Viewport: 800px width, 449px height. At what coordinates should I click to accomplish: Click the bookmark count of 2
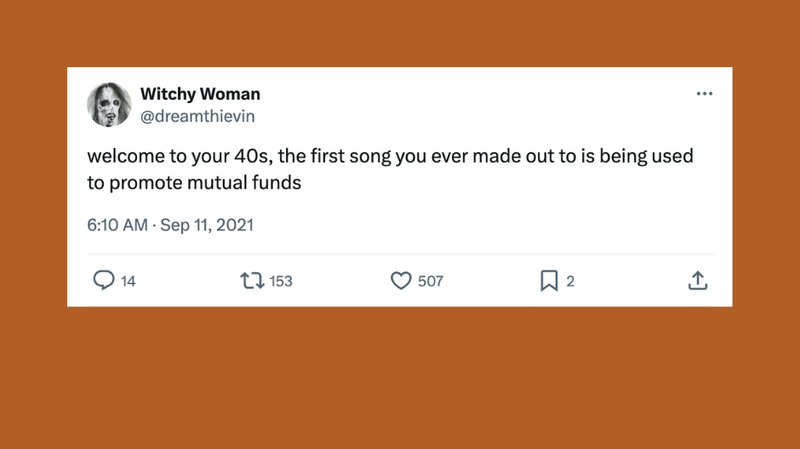pos(570,282)
